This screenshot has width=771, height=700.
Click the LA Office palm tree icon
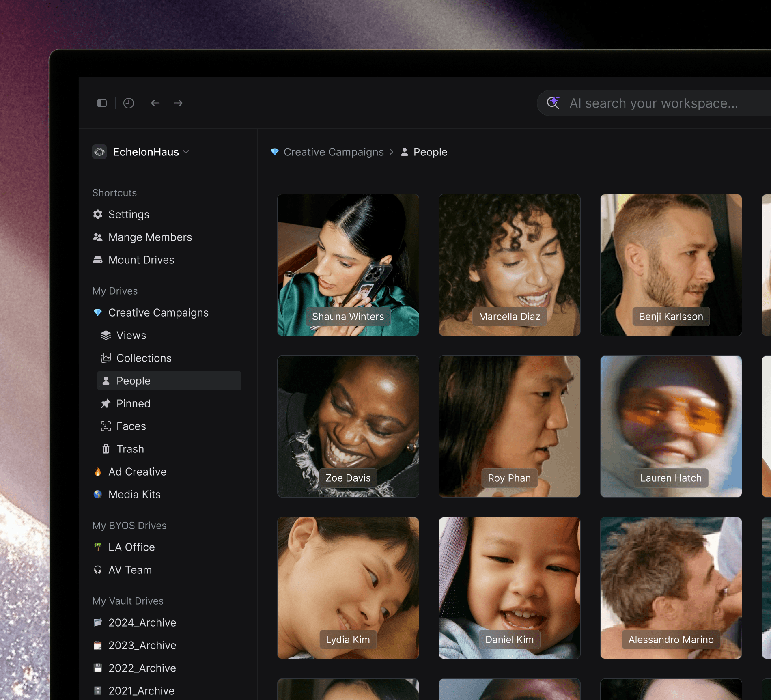point(98,547)
